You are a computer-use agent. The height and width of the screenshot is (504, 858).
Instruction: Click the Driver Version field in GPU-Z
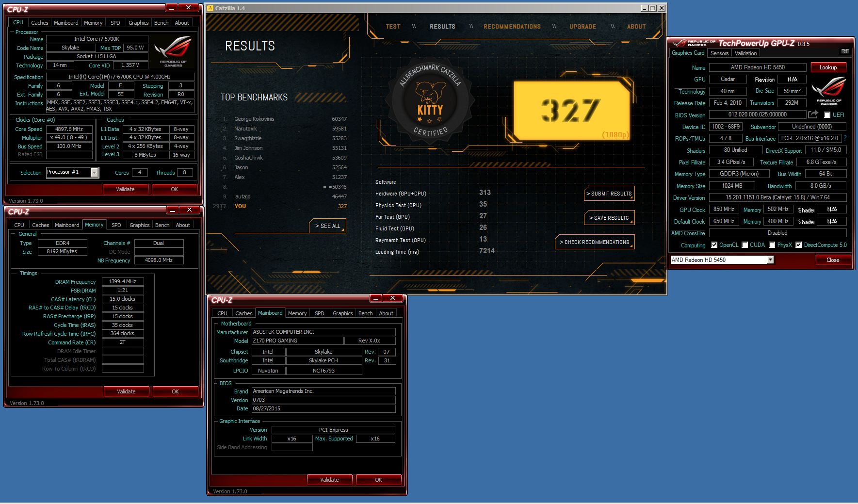click(777, 197)
